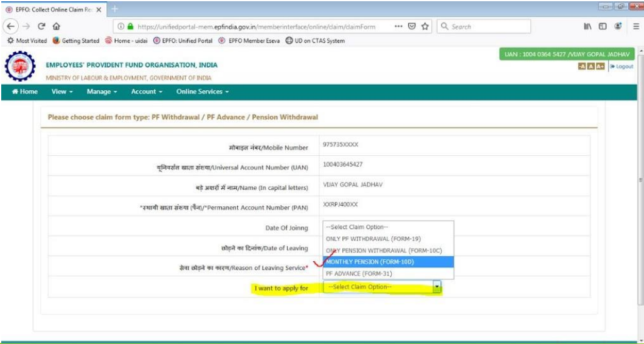Bookmark this page with star icon
The width and height of the screenshot is (644, 344).
pos(424,26)
